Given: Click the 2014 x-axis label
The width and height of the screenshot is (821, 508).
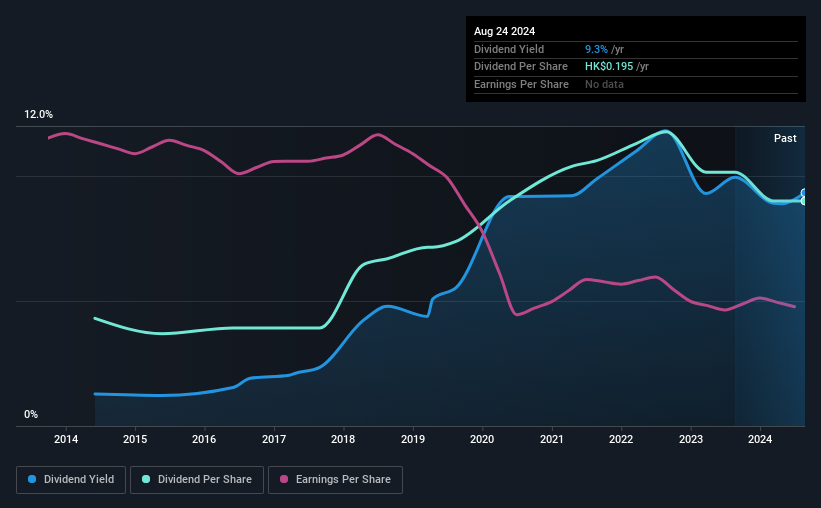Looking at the screenshot, I should [66, 439].
